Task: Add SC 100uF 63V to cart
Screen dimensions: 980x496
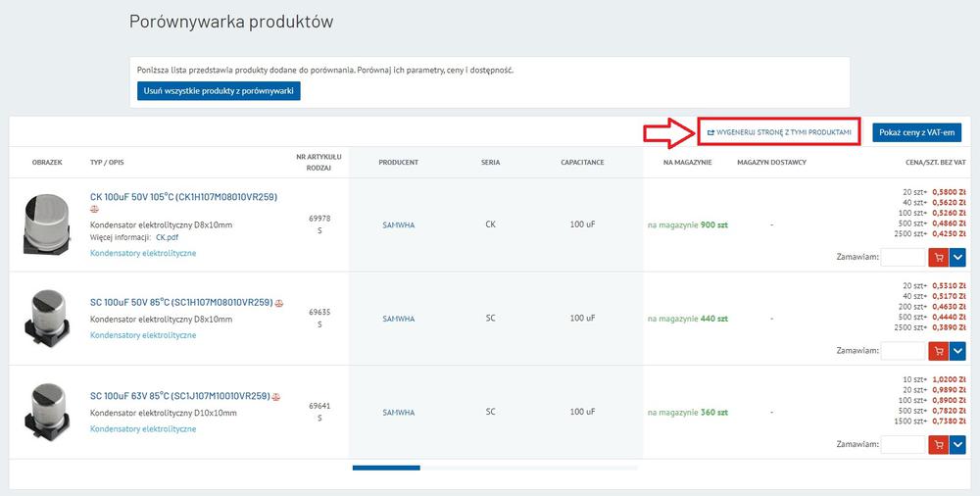Action: click(x=938, y=445)
